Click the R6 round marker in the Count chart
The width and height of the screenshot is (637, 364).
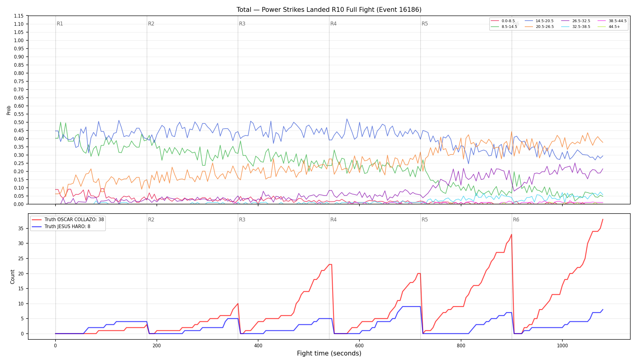516,220
